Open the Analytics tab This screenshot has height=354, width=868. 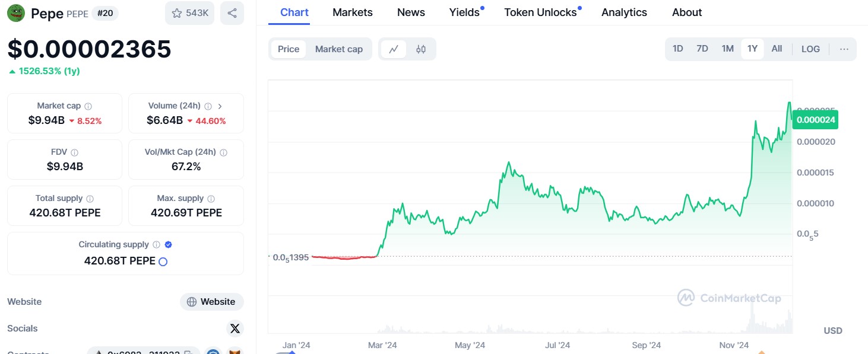pyautogui.click(x=624, y=12)
